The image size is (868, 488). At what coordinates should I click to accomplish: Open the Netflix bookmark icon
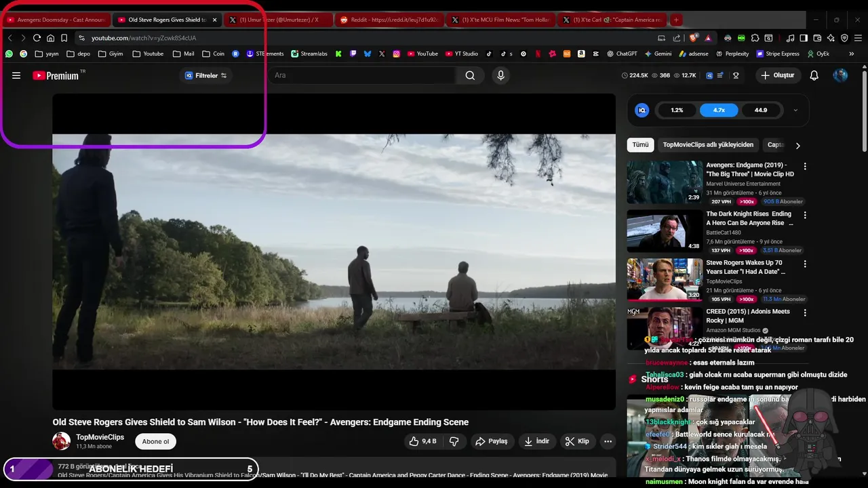coord(538,54)
